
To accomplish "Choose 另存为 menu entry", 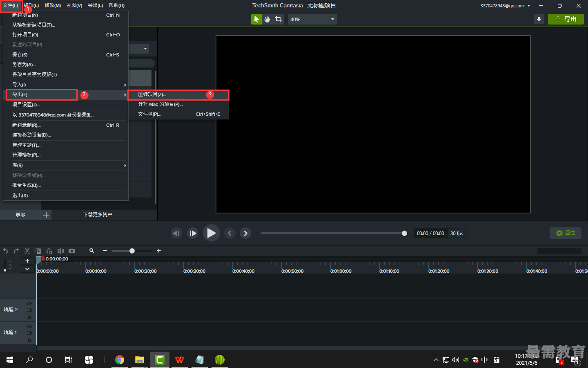I will pyautogui.click(x=66, y=65).
